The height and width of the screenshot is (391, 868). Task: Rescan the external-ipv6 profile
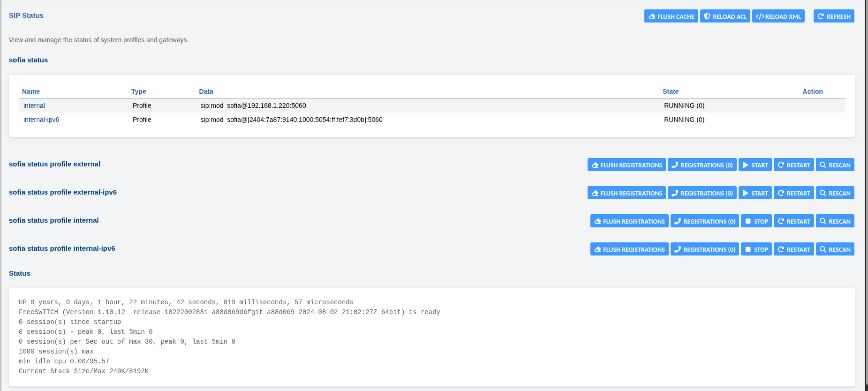point(835,193)
